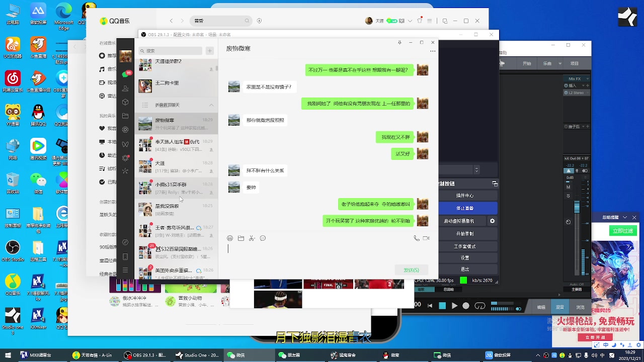The width and height of the screenshot is (644, 362).
Task: Open the 浏览 tab in Studio One
Action: [581, 307]
